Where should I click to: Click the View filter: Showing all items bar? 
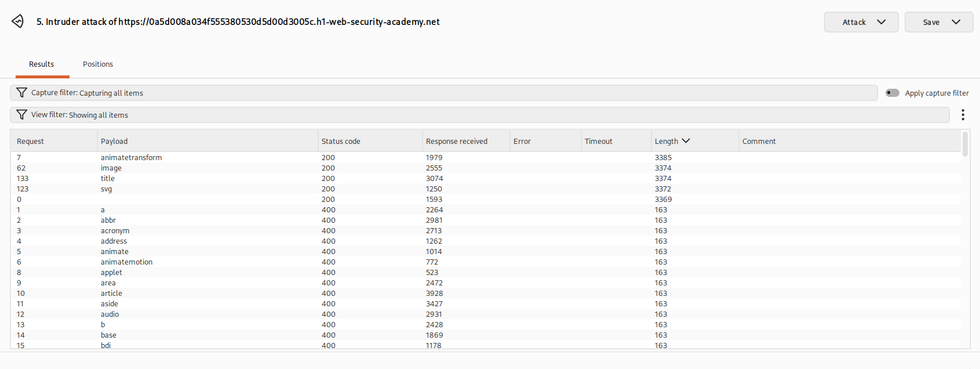[480, 115]
